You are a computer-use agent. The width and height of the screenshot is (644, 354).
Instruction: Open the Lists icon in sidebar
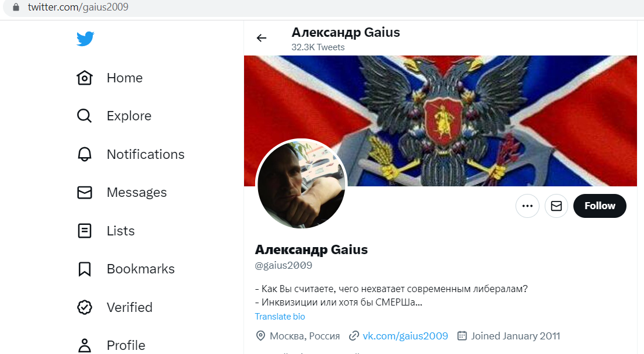[85, 231]
